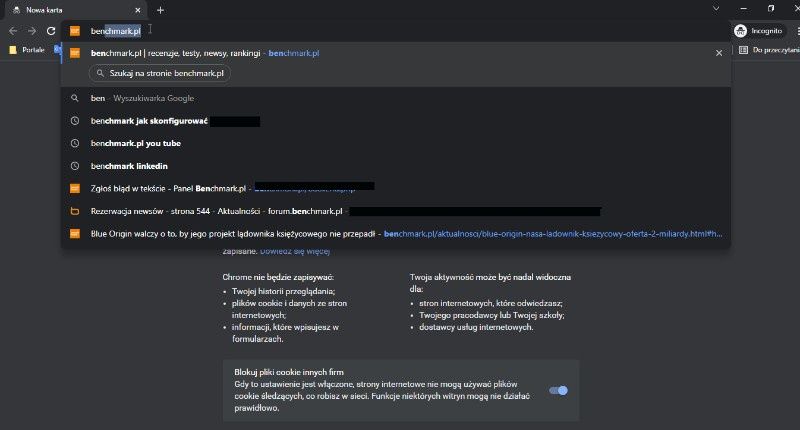800x430 pixels.
Task: Reload the page with refresh icon
Action: (x=51, y=31)
